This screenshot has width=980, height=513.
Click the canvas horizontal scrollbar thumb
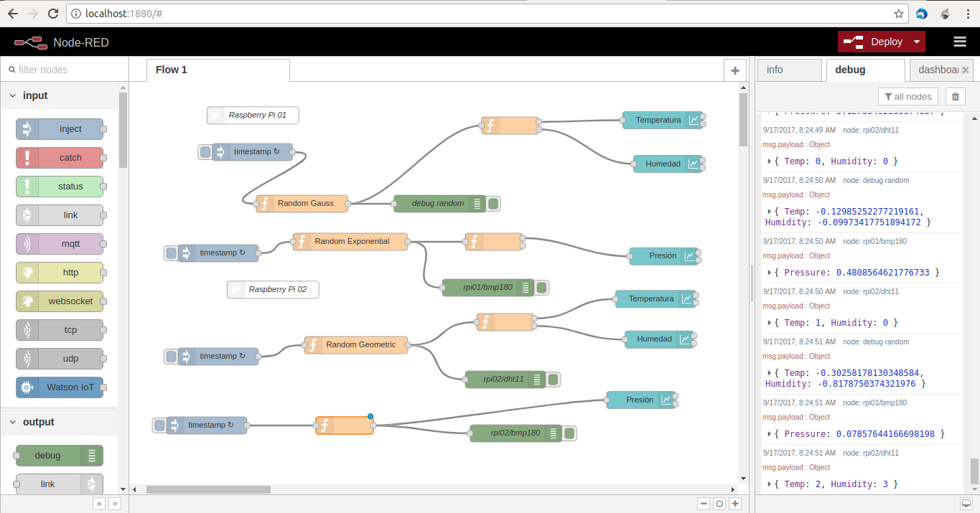[208, 489]
